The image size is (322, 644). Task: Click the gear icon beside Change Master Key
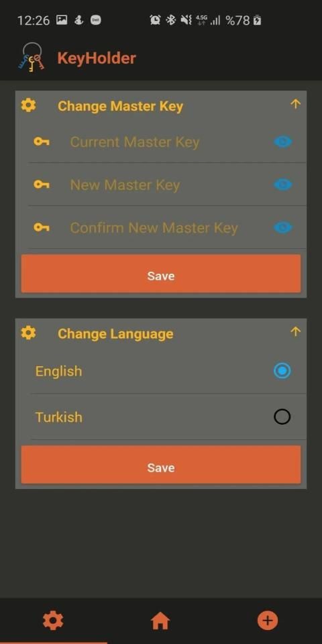click(28, 105)
